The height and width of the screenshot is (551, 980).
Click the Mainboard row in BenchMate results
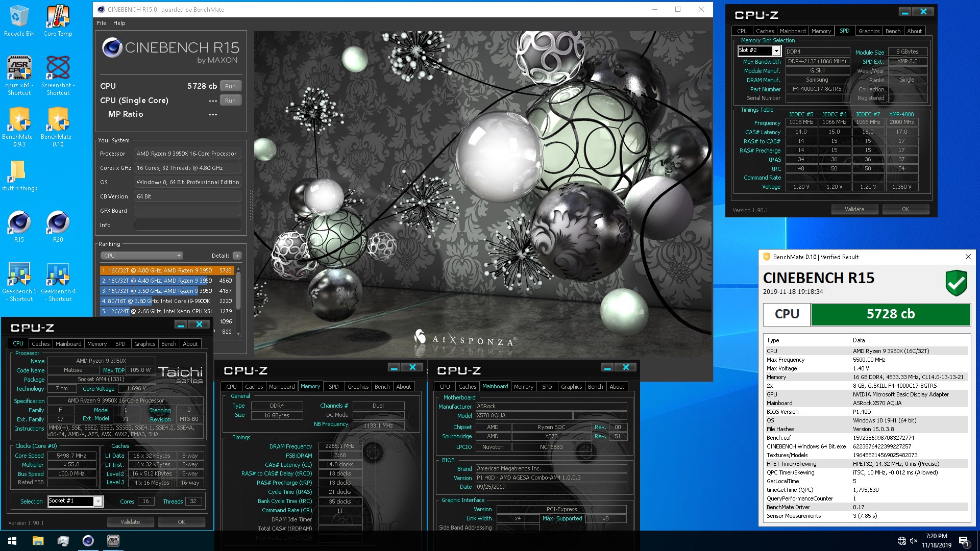pyautogui.click(x=866, y=403)
